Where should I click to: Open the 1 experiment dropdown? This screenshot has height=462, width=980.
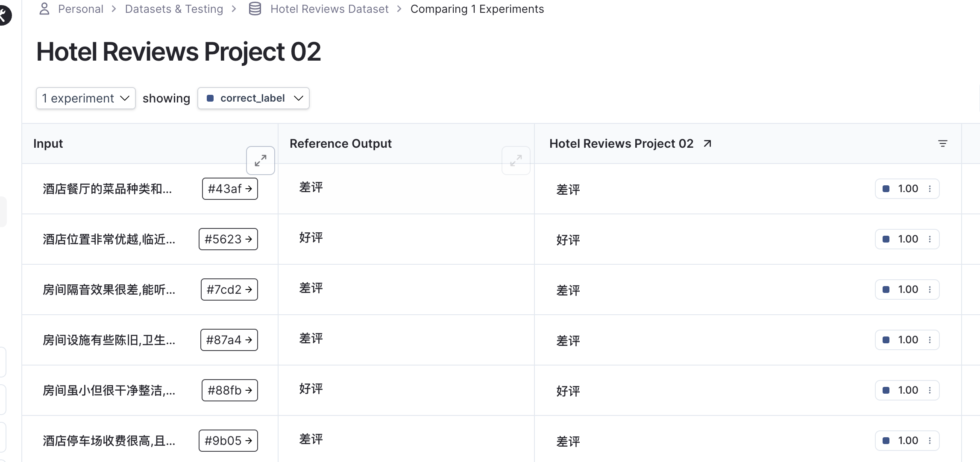(86, 98)
